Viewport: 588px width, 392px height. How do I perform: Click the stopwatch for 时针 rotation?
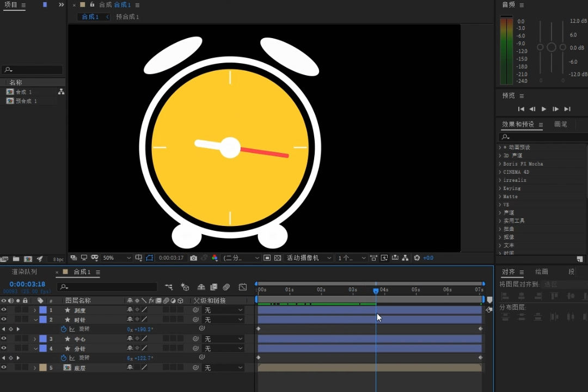tap(63, 329)
